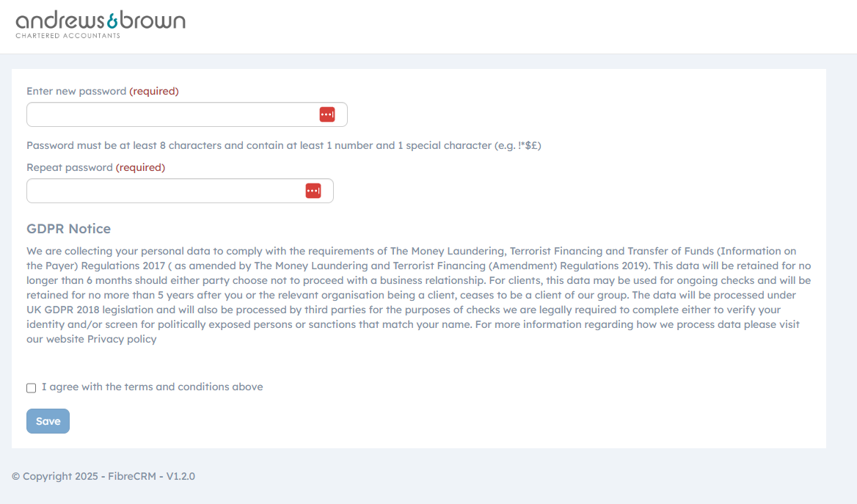Click 'I agree with the terms and conditions above' label

[x=153, y=387]
